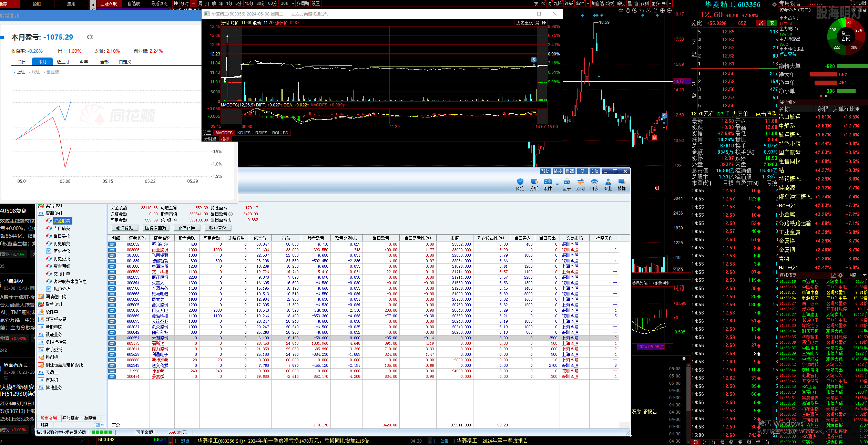The width and height of the screenshot is (868, 445).
Task: Click the download arrow icon below K-line indicators
Action: coord(684,359)
